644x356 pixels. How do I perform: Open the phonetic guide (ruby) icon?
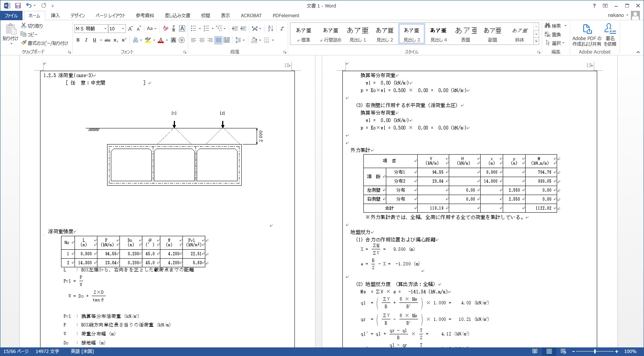pos(174,28)
